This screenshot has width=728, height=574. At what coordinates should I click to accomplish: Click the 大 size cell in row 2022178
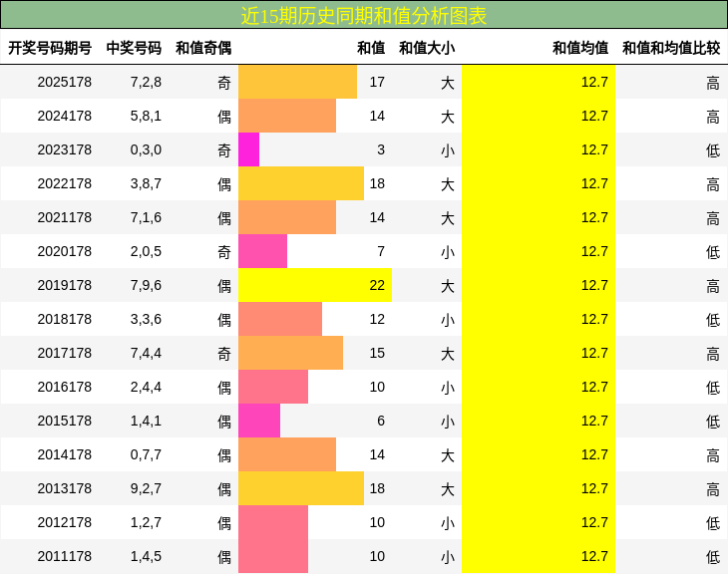pos(448,184)
